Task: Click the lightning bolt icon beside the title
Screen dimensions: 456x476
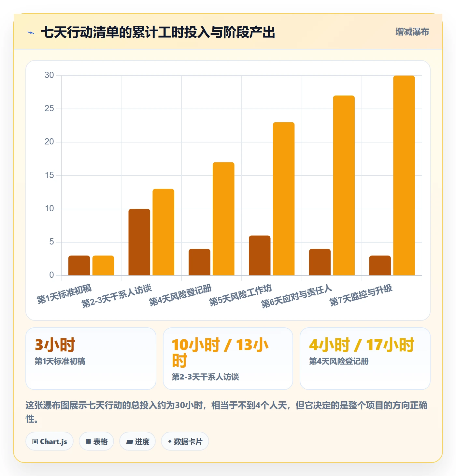Action: (31, 33)
